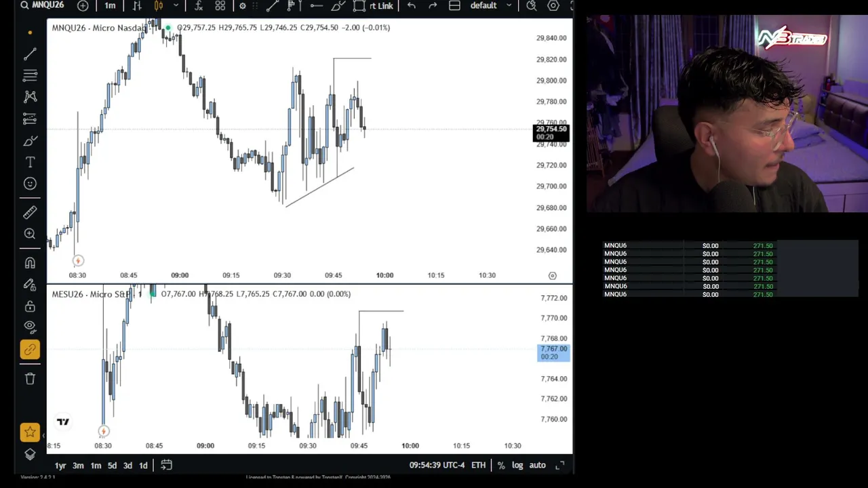Click the top toolbar brush tool
The width and height of the screenshot is (868, 488).
(338, 5)
